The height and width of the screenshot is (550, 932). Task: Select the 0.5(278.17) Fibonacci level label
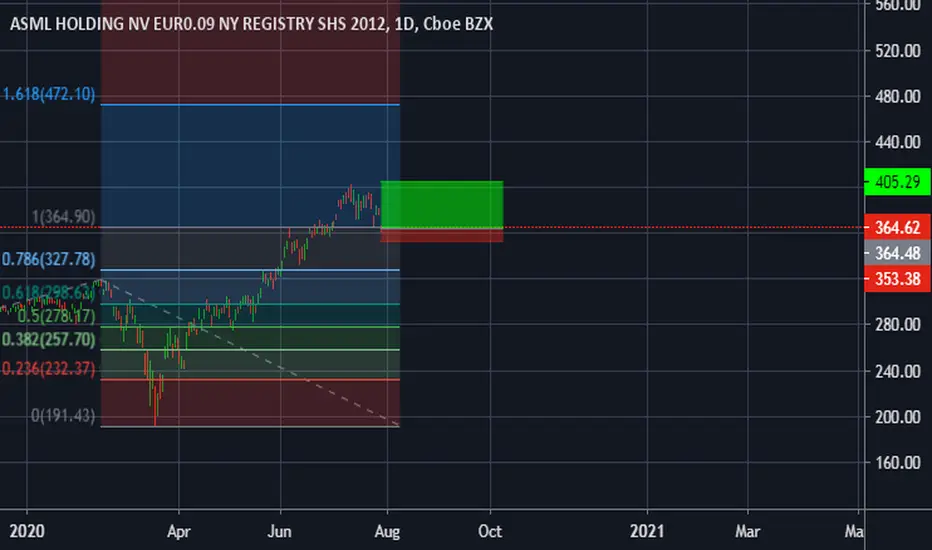click(x=56, y=316)
